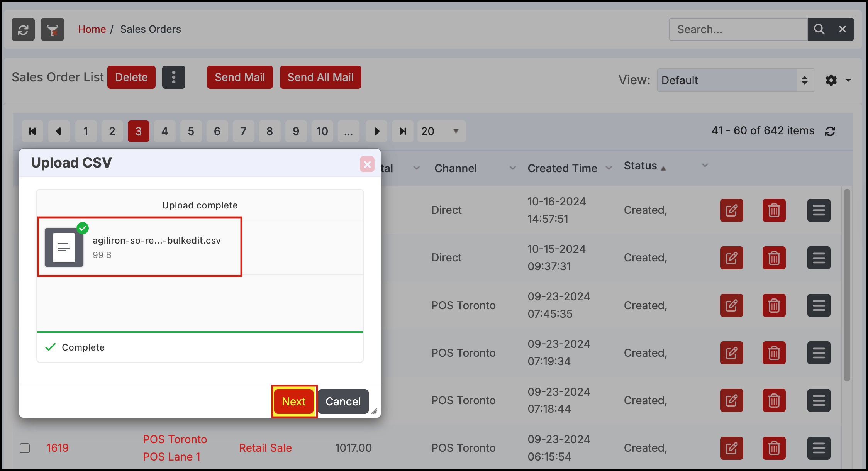This screenshot has height=471, width=868.
Task: Expand the Channel column menu chevron
Action: (512, 168)
